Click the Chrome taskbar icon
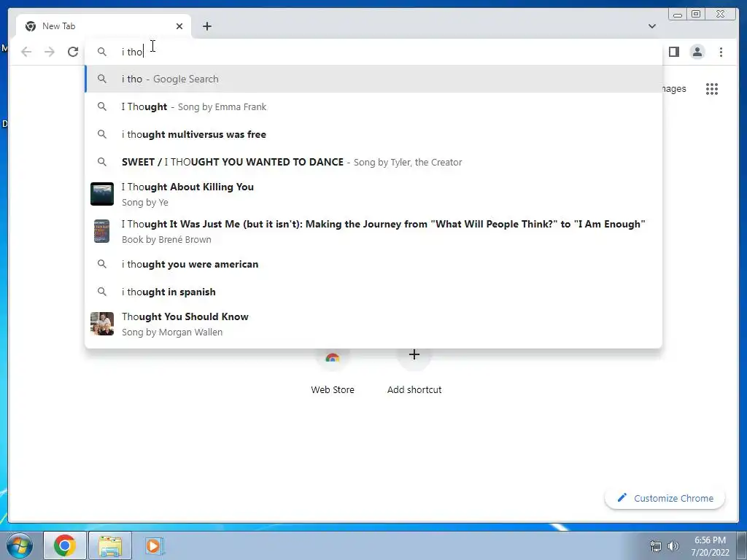Screen dimensions: 747x560 point(65,545)
